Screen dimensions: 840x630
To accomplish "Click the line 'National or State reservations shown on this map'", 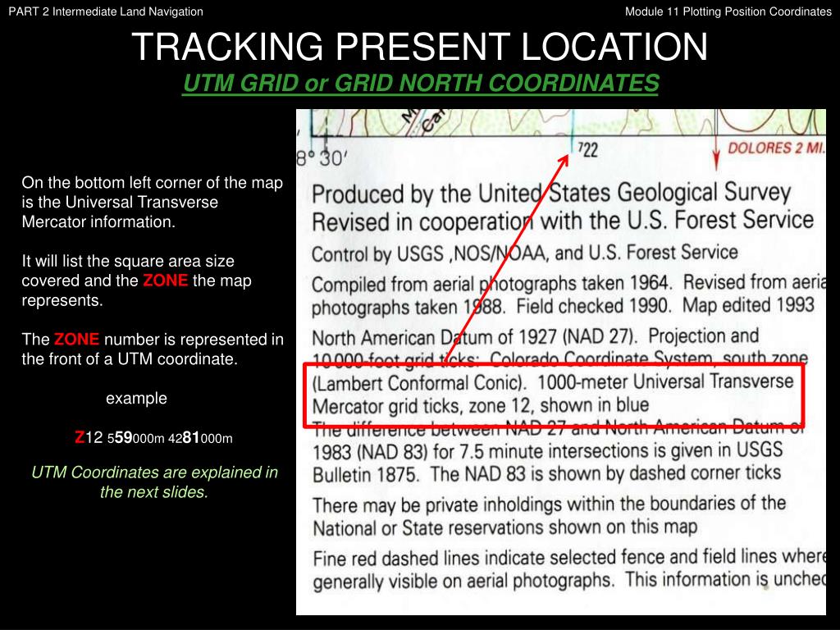I will [504, 527].
